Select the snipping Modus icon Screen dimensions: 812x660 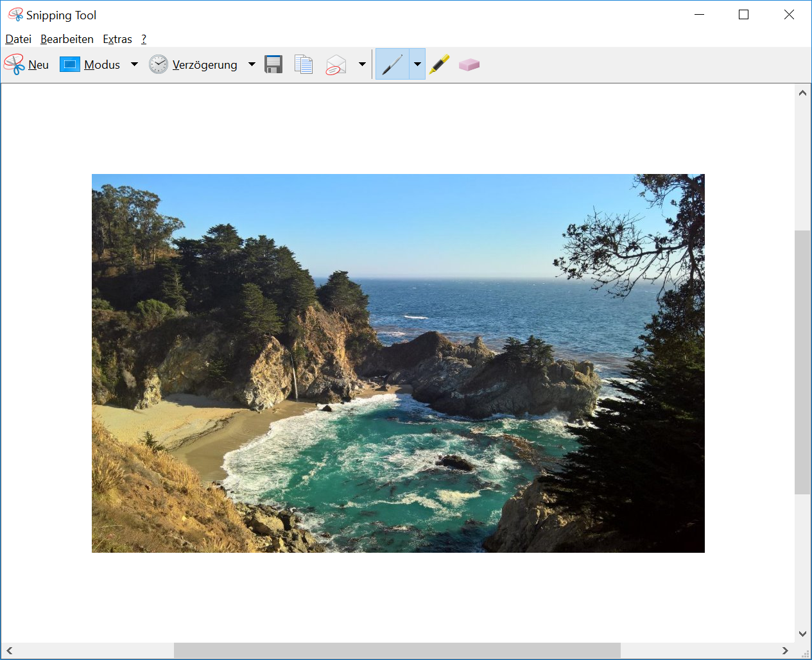69,64
